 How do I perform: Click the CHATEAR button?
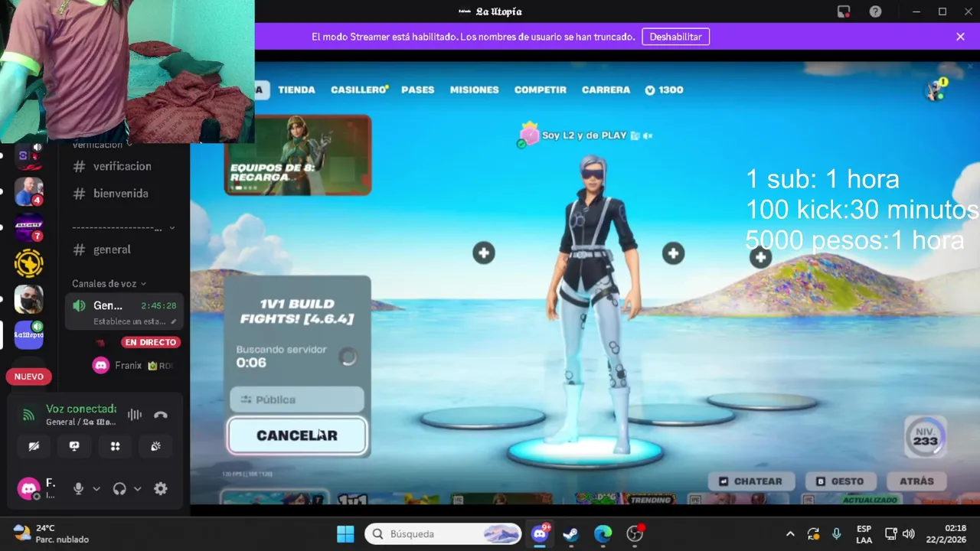click(750, 481)
